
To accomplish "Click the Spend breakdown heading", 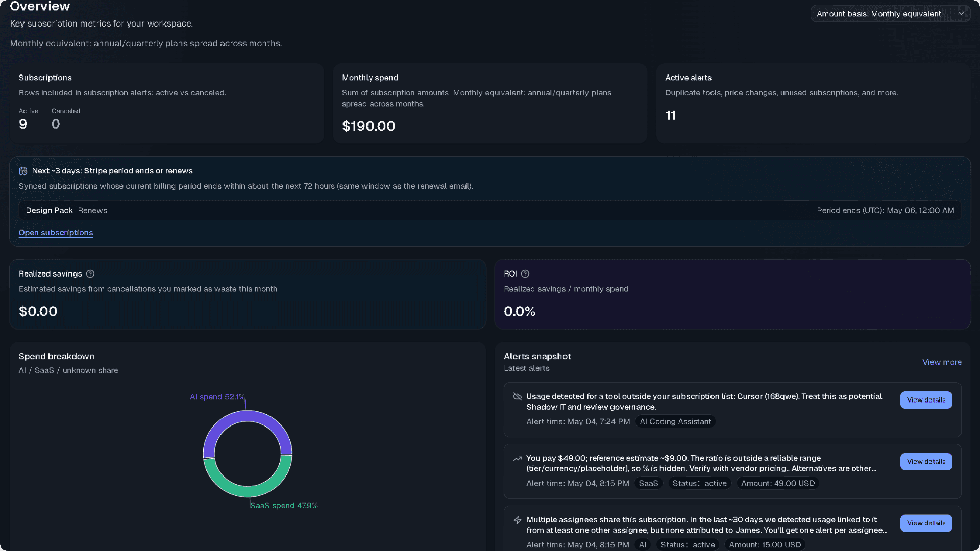I will 56,356.
